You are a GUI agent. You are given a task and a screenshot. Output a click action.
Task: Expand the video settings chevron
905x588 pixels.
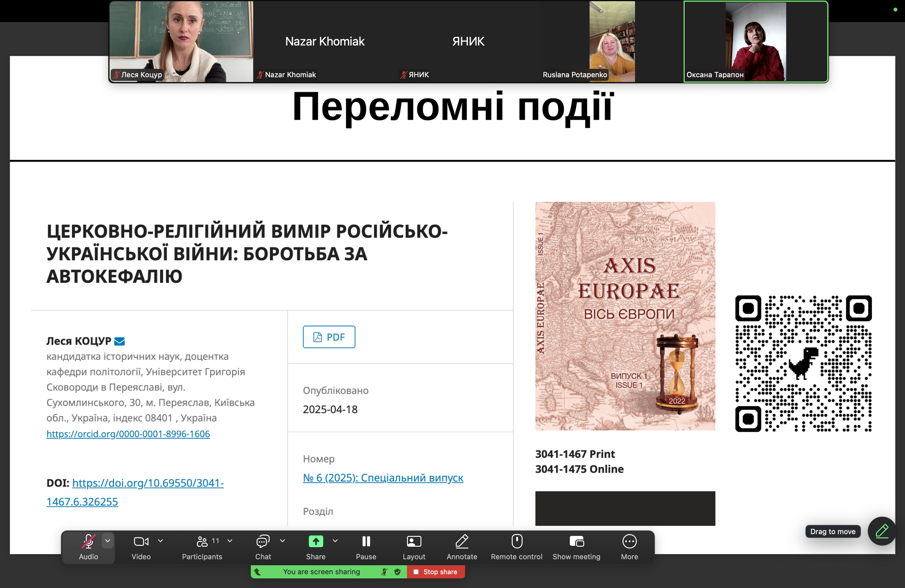(x=160, y=540)
